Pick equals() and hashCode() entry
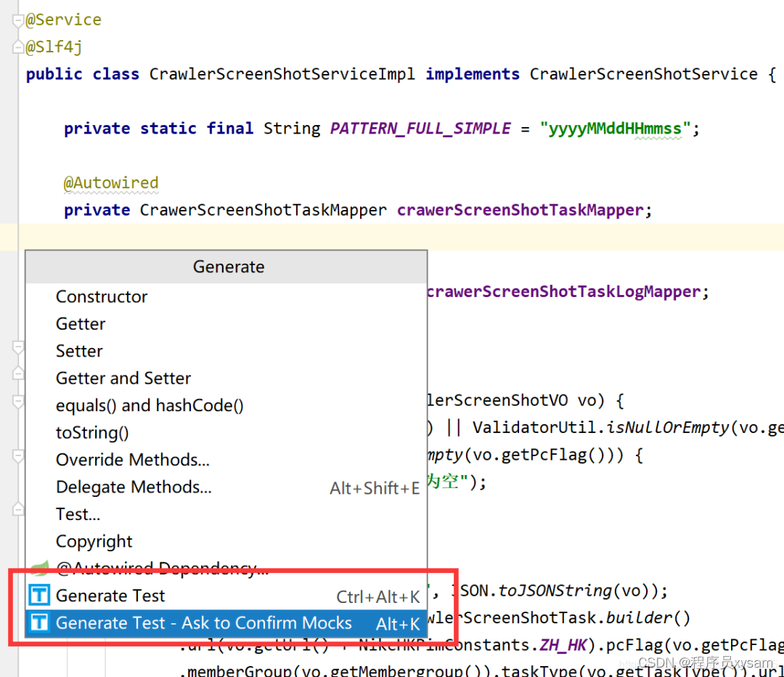This screenshot has width=784, height=677. click(x=226, y=405)
